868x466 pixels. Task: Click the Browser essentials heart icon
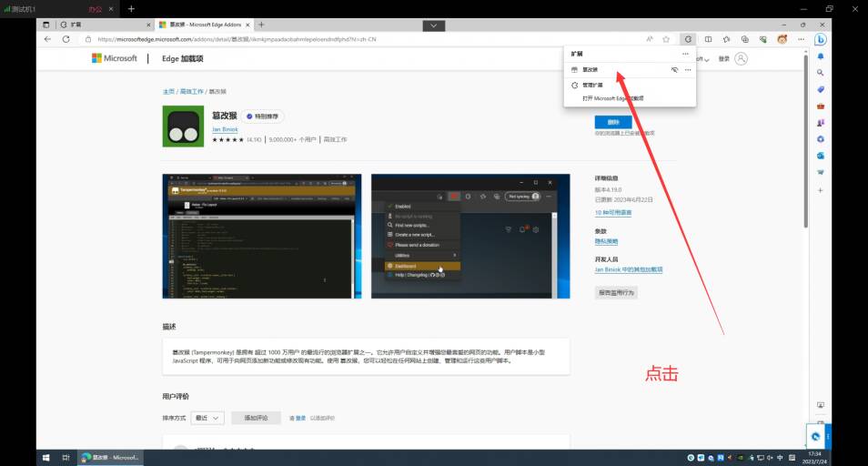click(763, 39)
